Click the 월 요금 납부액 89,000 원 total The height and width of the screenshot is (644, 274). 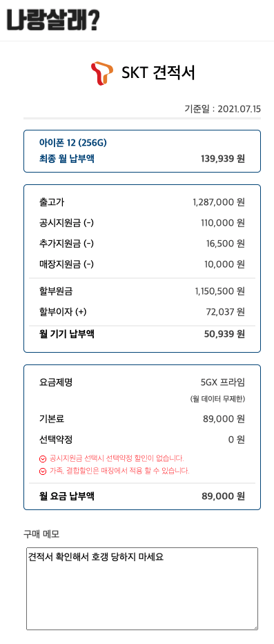pyautogui.click(x=223, y=496)
